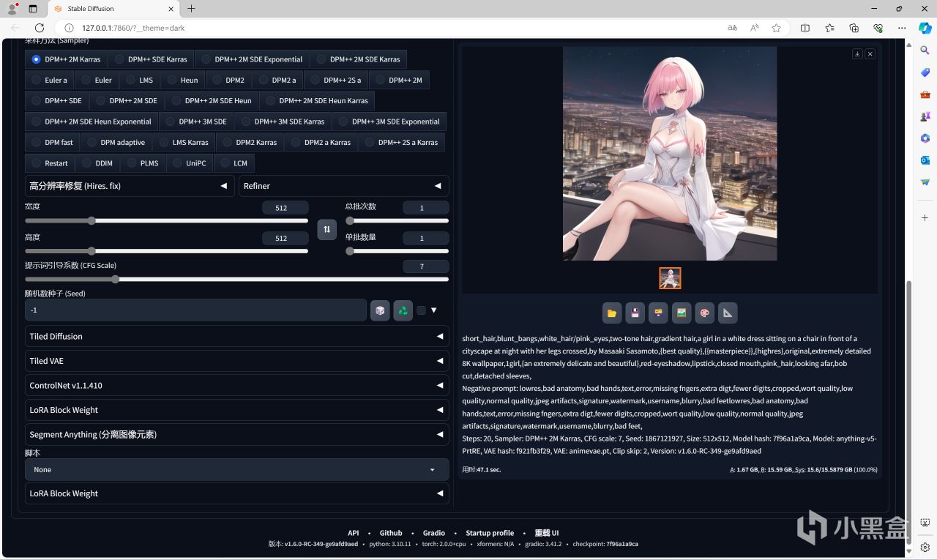
Task: Download the previewed image
Action: coord(857,54)
